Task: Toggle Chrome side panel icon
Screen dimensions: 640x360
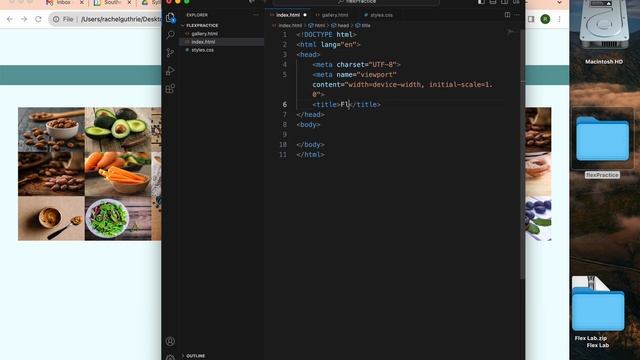Action: (x=531, y=19)
